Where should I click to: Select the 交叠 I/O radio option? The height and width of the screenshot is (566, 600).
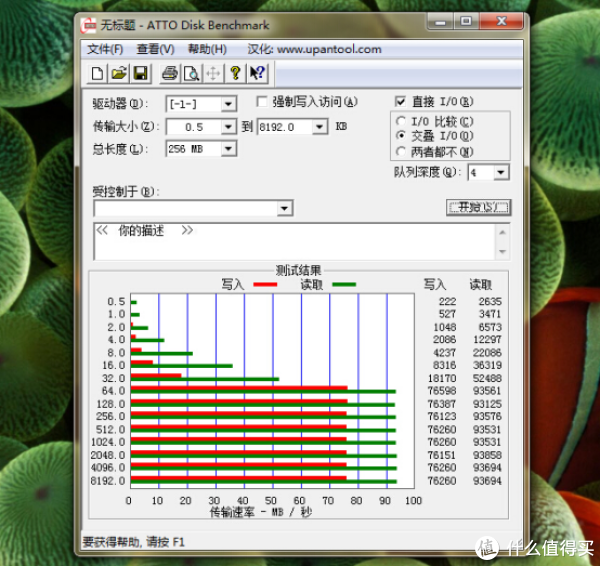click(x=401, y=135)
